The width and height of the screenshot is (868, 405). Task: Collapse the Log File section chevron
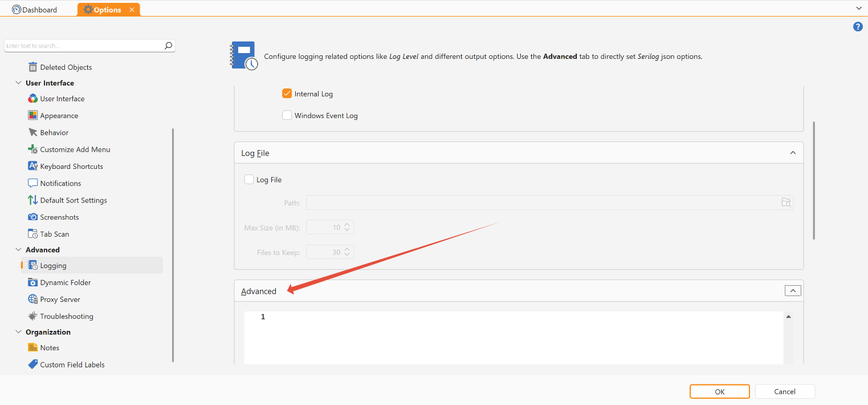[x=793, y=153]
